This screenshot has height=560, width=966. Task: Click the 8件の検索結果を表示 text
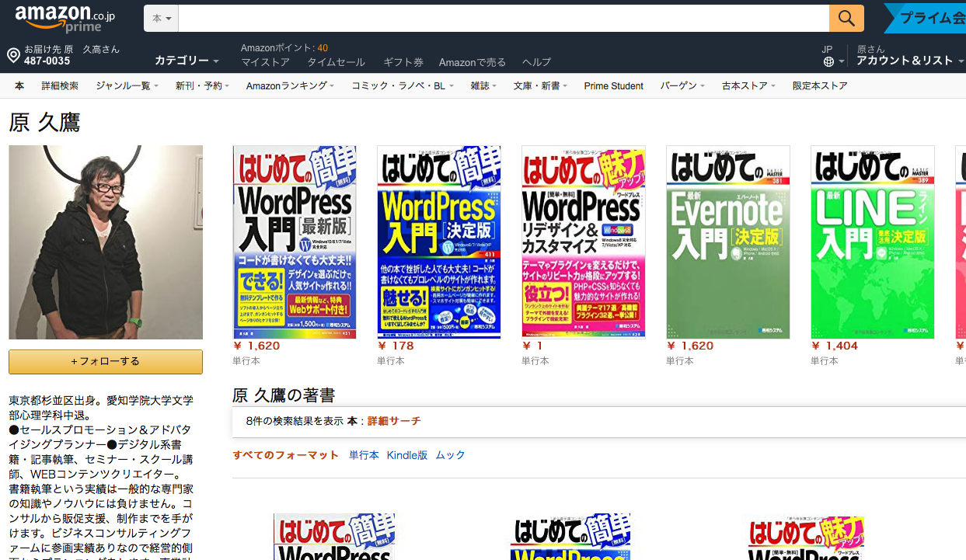tap(294, 421)
